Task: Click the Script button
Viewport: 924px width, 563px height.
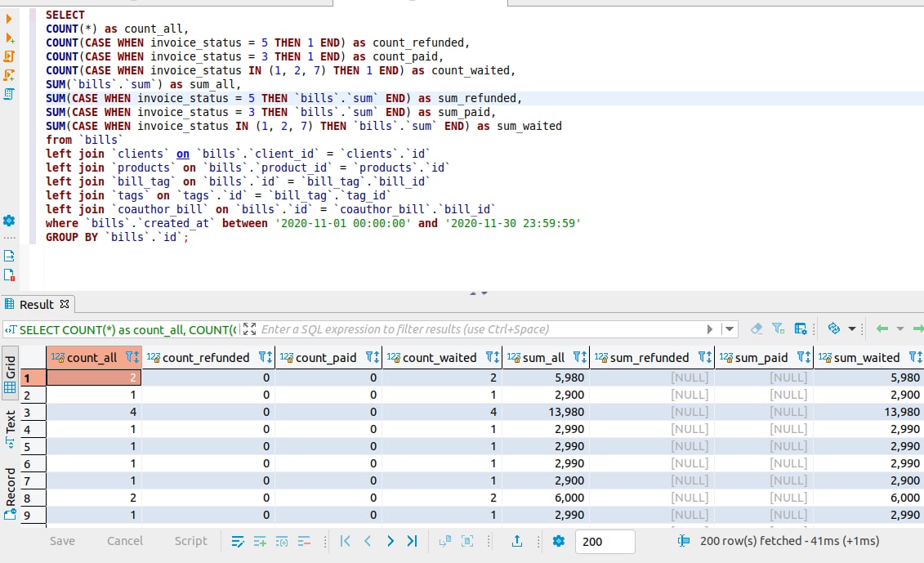Action: click(x=190, y=541)
